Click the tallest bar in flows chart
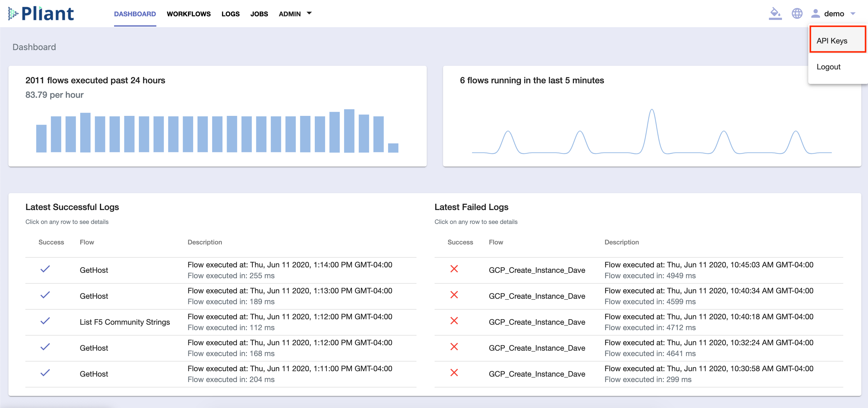Image resolution: width=868 pixels, height=408 pixels. 349,131
